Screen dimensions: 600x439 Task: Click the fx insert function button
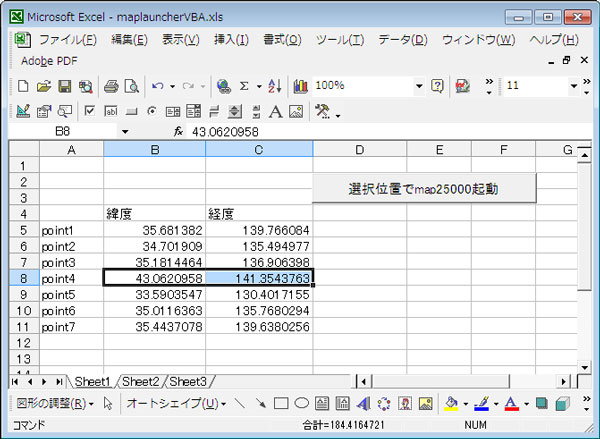pos(178,132)
